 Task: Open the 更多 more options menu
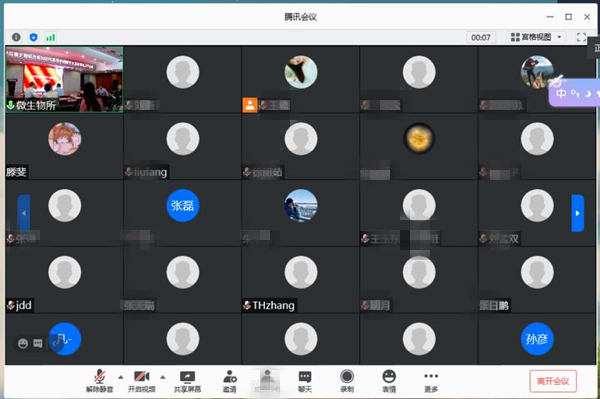(431, 381)
